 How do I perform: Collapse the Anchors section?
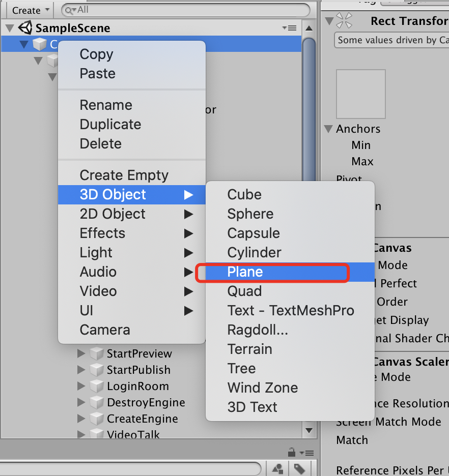coord(329,129)
